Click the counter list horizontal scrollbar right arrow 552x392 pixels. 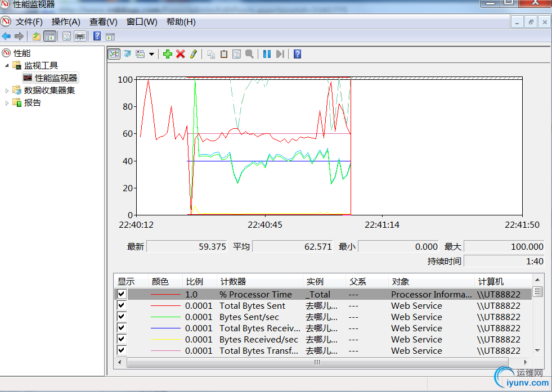point(526,362)
